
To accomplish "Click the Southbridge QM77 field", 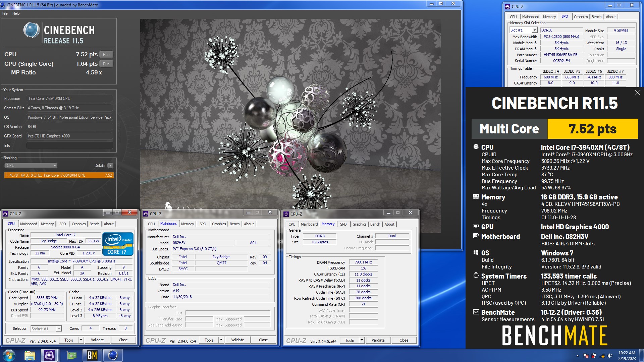I will coord(221,263).
